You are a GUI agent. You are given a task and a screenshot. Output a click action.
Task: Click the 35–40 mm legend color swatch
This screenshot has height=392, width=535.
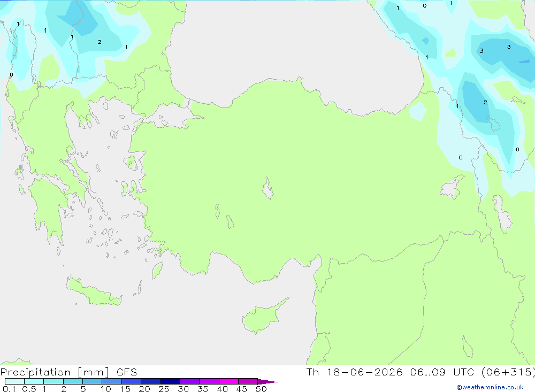(x=209, y=381)
